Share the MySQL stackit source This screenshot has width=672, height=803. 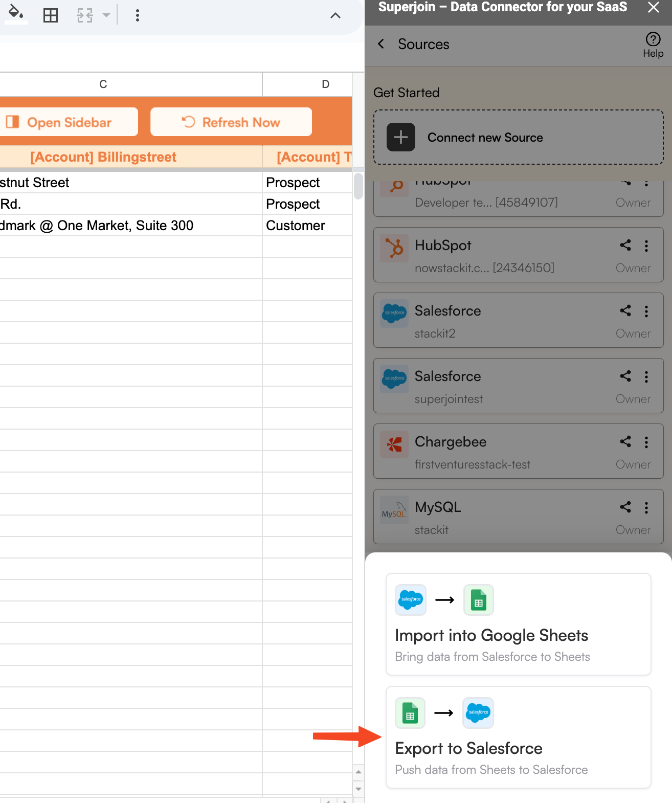point(625,507)
